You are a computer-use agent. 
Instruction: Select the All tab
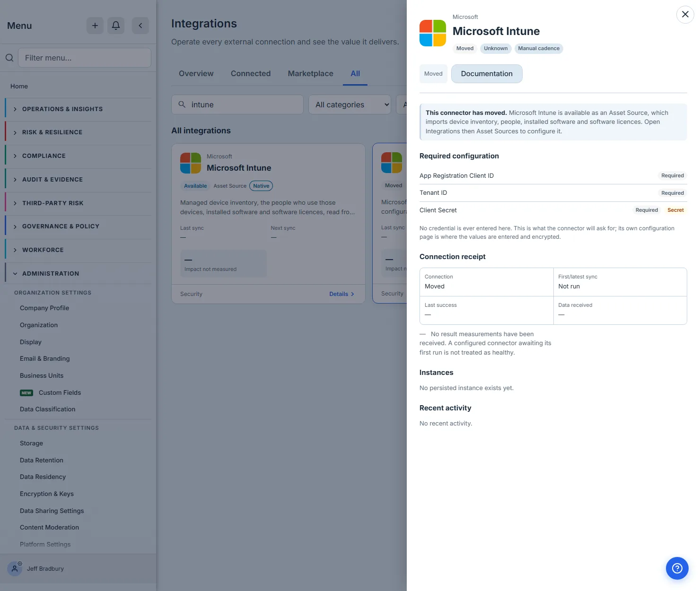[355, 73]
